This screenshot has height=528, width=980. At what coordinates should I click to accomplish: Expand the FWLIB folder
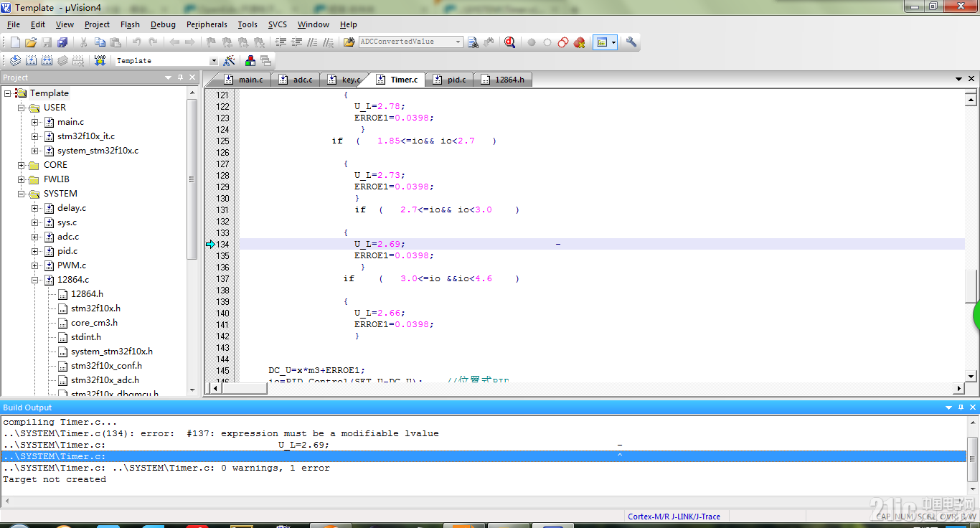coord(21,179)
